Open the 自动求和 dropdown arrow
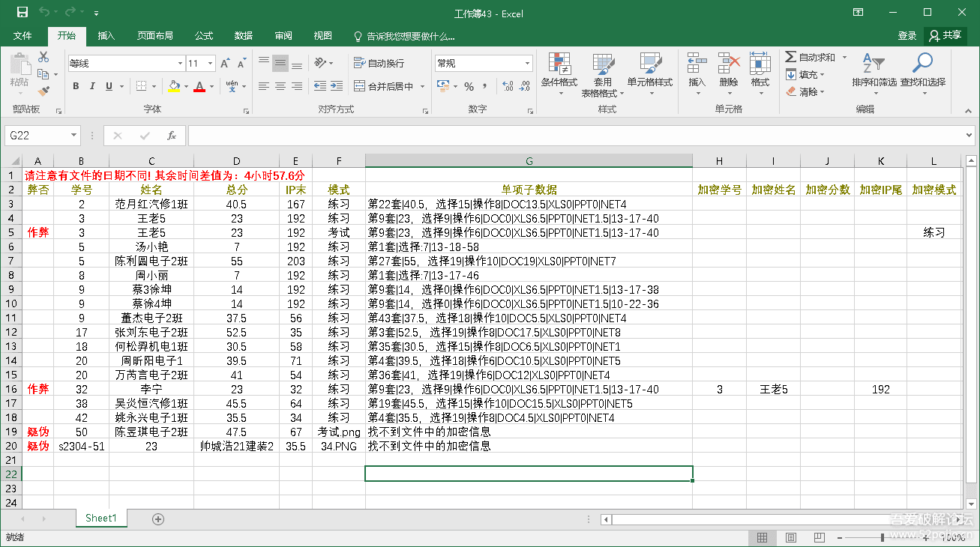 (x=844, y=57)
